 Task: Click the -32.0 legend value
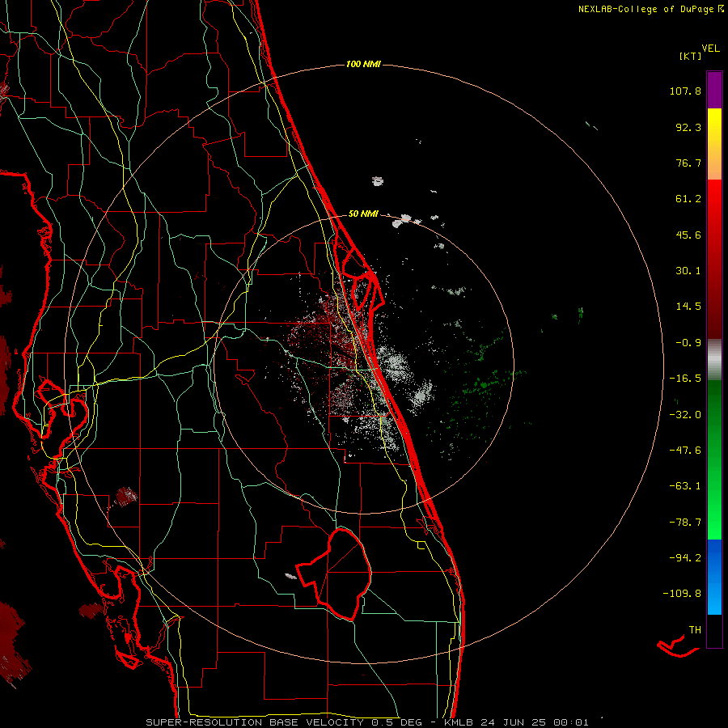(685, 415)
